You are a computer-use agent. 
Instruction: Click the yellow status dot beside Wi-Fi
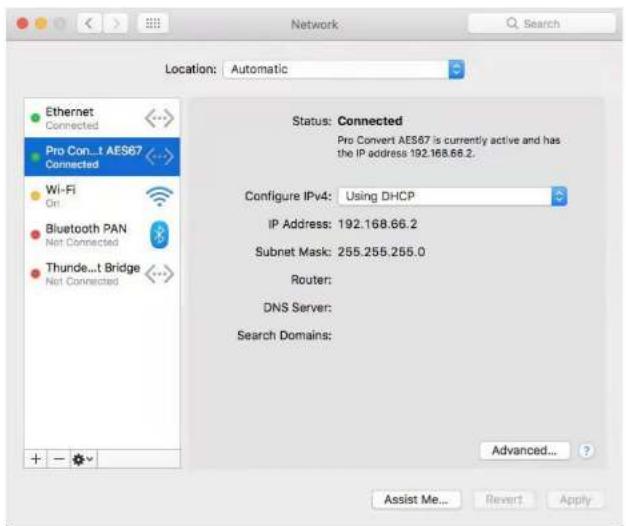tap(36, 196)
